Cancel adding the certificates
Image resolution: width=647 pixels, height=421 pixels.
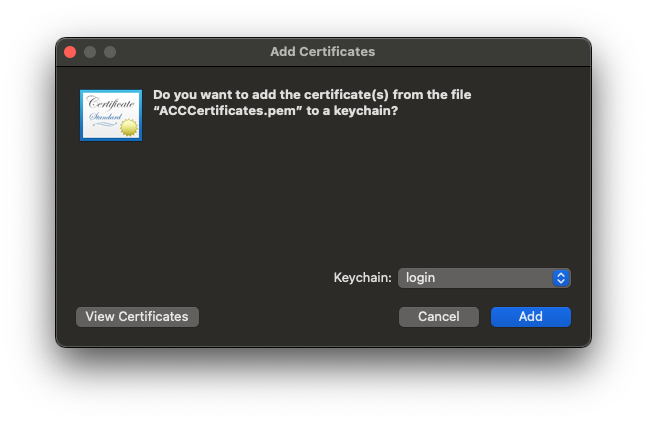438,317
